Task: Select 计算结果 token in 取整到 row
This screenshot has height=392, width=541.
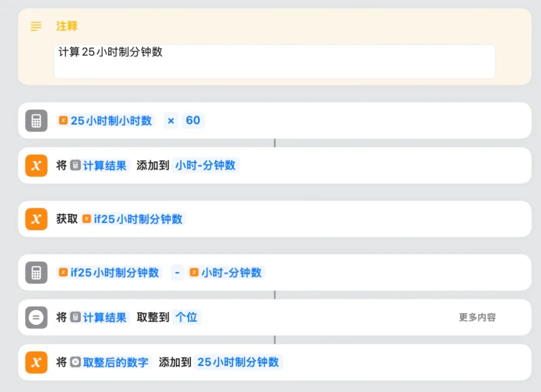Action: click(99, 317)
